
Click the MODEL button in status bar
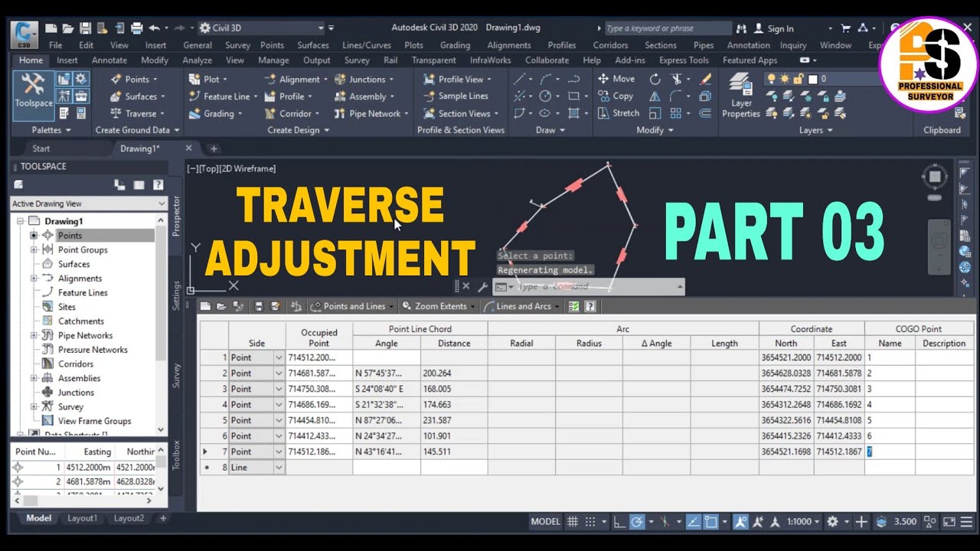pyautogui.click(x=545, y=521)
